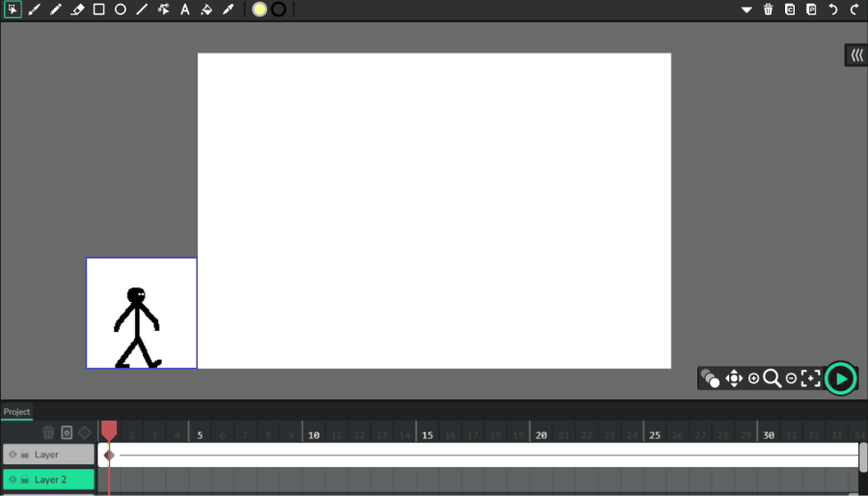
Task: Play the animation preview
Action: (x=840, y=378)
